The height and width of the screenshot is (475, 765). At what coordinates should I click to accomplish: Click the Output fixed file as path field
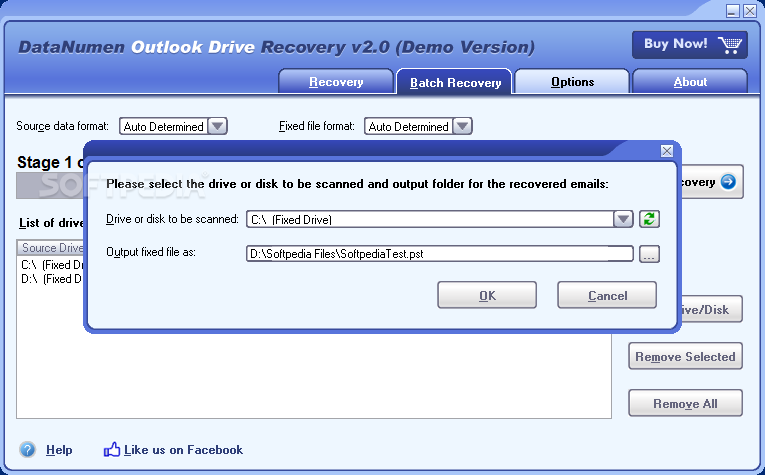pyautogui.click(x=440, y=254)
